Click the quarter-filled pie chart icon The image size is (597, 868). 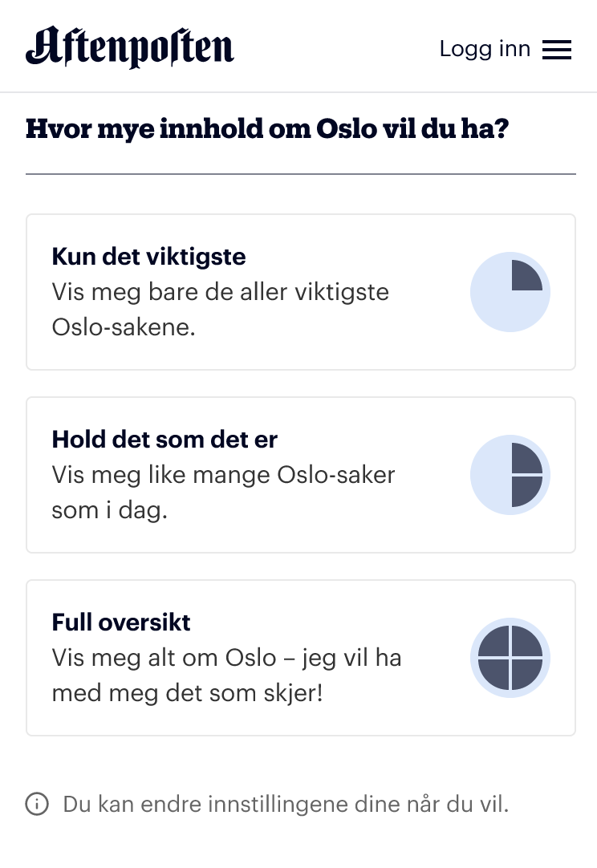[510, 292]
